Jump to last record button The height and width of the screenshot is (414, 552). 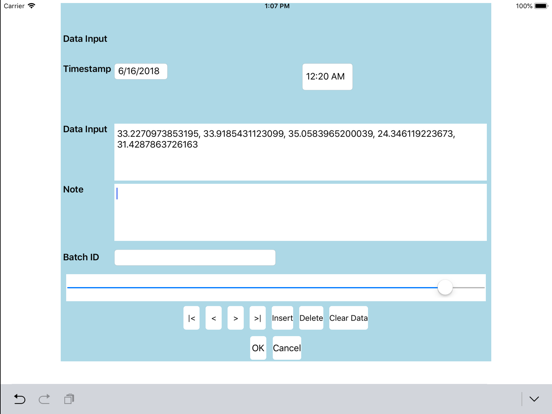258,318
